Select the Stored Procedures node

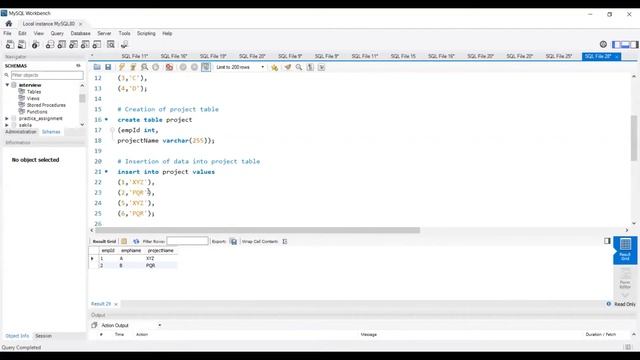pyautogui.click(x=46, y=105)
